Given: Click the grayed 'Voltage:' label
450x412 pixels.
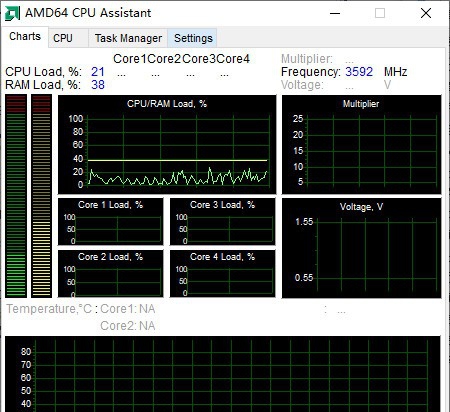Looking at the screenshot, I should pyautogui.click(x=302, y=85).
